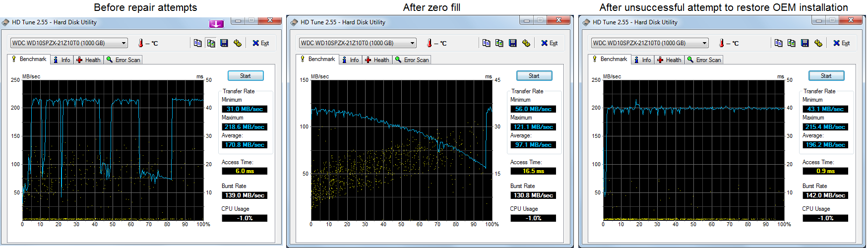Click Start button in OEM restore window
This screenshot has width=868, height=248.
tap(826, 76)
